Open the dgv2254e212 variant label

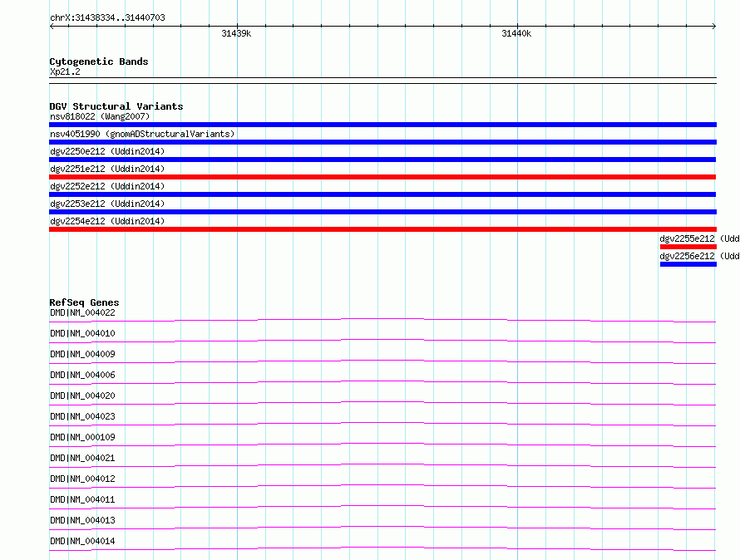click(x=107, y=221)
